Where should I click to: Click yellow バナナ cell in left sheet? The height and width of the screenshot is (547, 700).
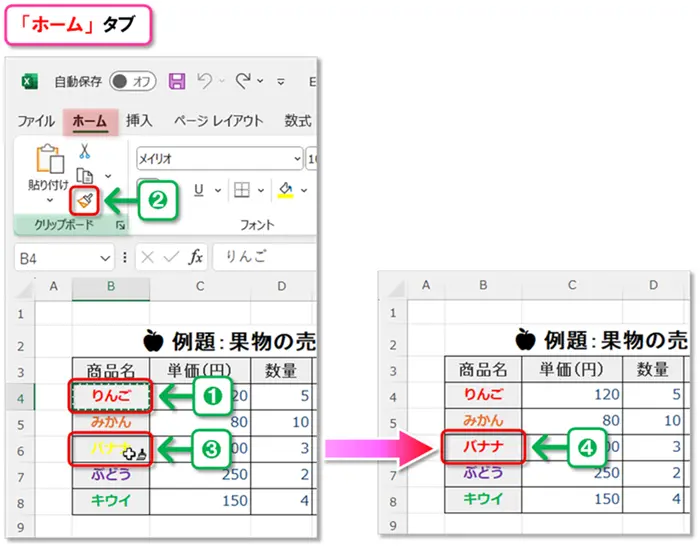pos(111,449)
